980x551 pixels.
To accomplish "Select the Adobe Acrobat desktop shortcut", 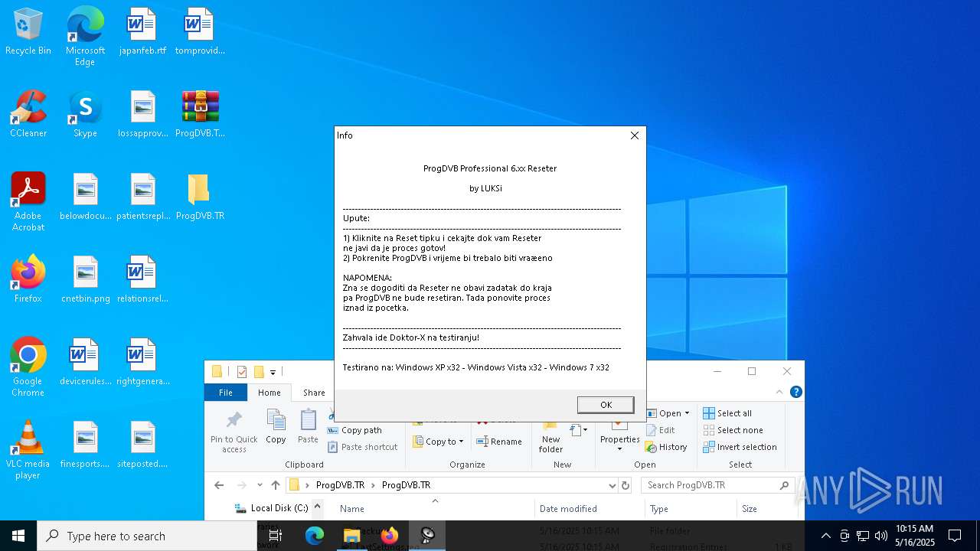I will tap(28, 202).
